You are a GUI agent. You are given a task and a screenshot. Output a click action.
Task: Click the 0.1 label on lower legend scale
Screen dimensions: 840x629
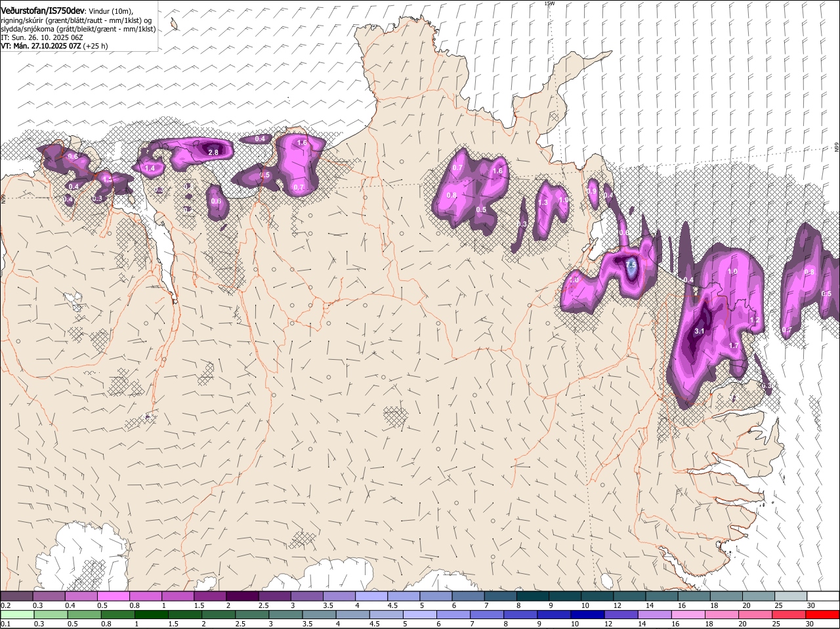pyautogui.click(x=6, y=624)
